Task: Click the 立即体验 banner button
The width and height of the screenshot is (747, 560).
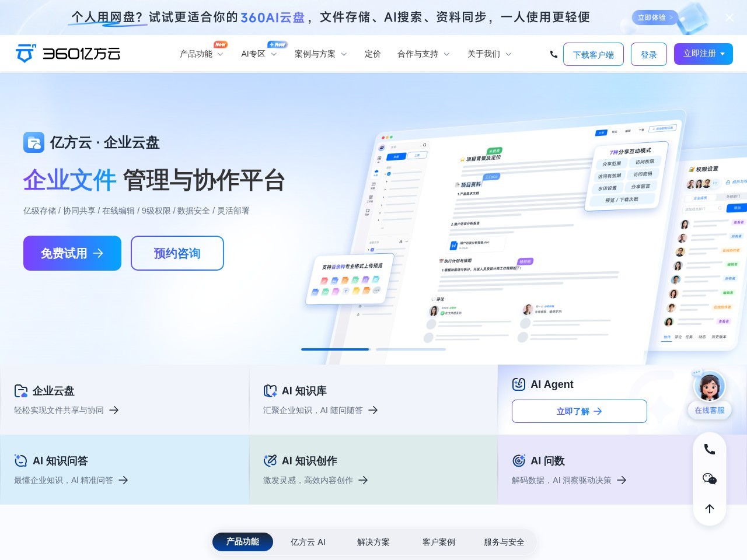Action: pyautogui.click(x=655, y=17)
